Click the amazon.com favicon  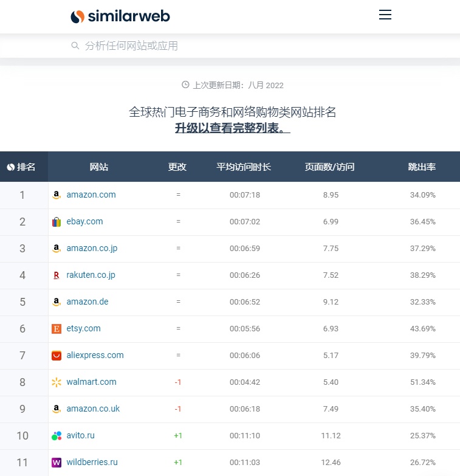tap(57, 195)
